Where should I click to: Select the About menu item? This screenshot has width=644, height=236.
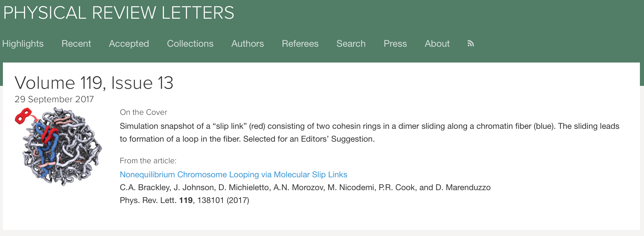(437, 44)
